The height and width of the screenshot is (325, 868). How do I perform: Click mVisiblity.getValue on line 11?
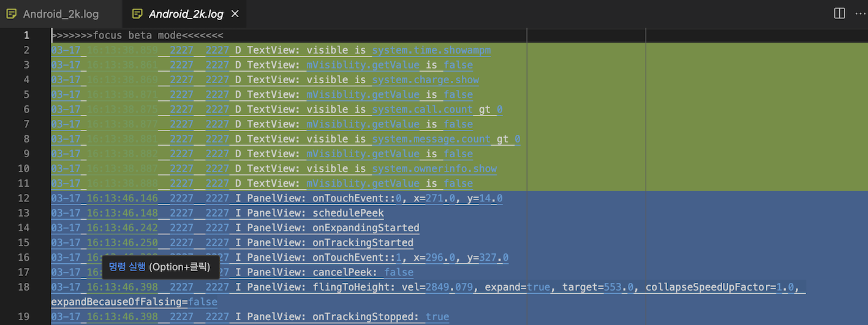pyautogui.click(x=363, y=183)
